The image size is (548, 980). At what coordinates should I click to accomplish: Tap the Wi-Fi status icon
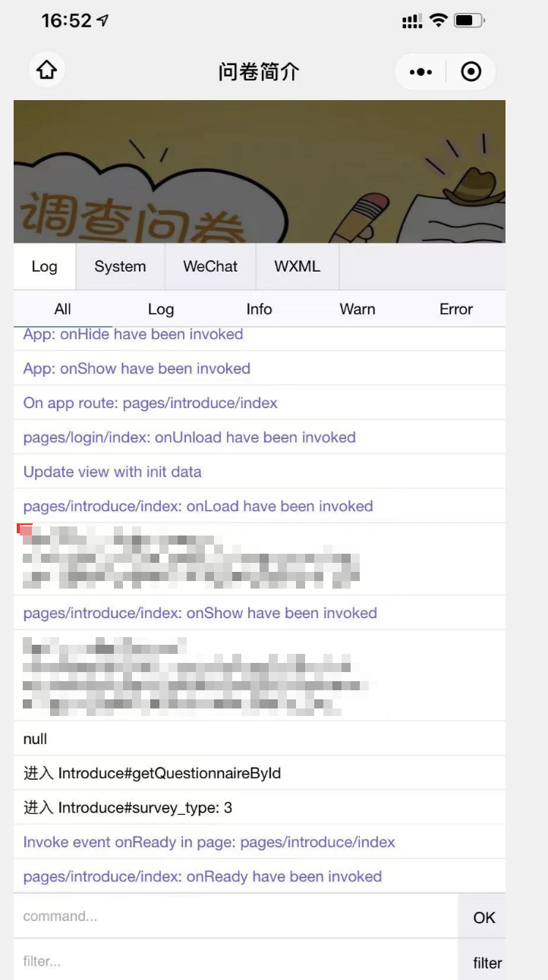[x=439, y=20]
